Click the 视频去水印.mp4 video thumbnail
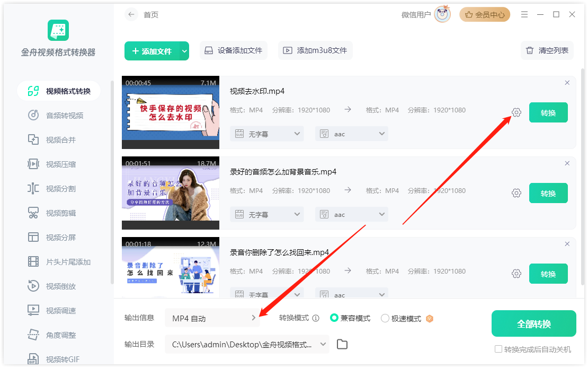588x368 pixels. 170,112
